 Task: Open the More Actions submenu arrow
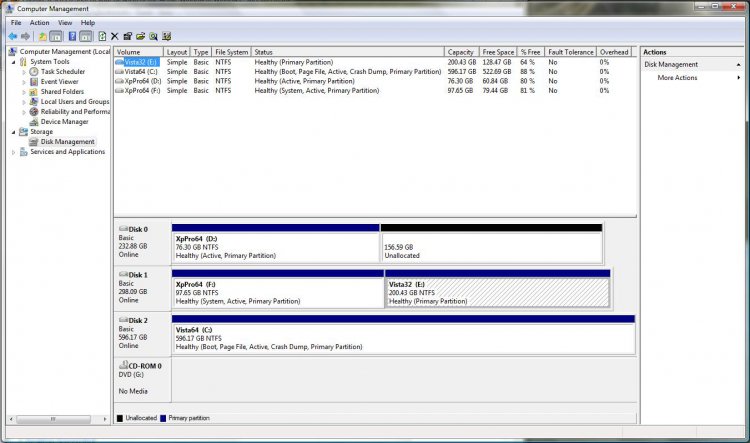[x=739, y=78]
